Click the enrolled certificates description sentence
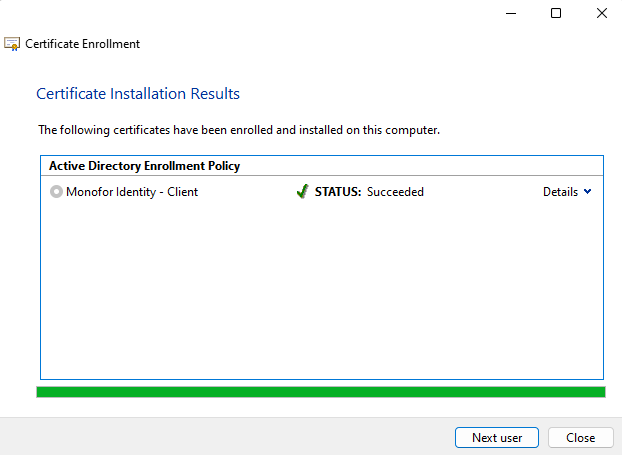622x455 pixels. tap(239, 130)
